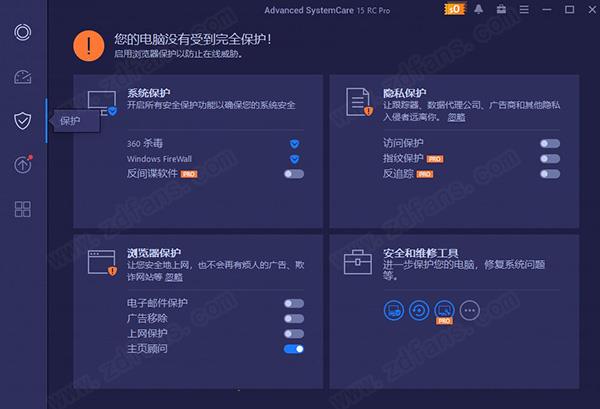Viewport: 600px width, 409px height.
Task: Click the PRO badge beside 指纹保护
Action: [x=435, y=159]
